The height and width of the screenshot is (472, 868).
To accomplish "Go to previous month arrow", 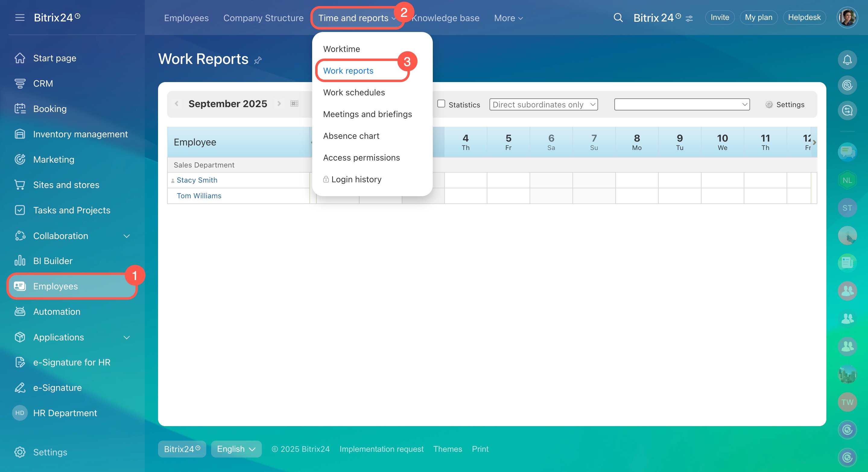I will tap(176, 104).
